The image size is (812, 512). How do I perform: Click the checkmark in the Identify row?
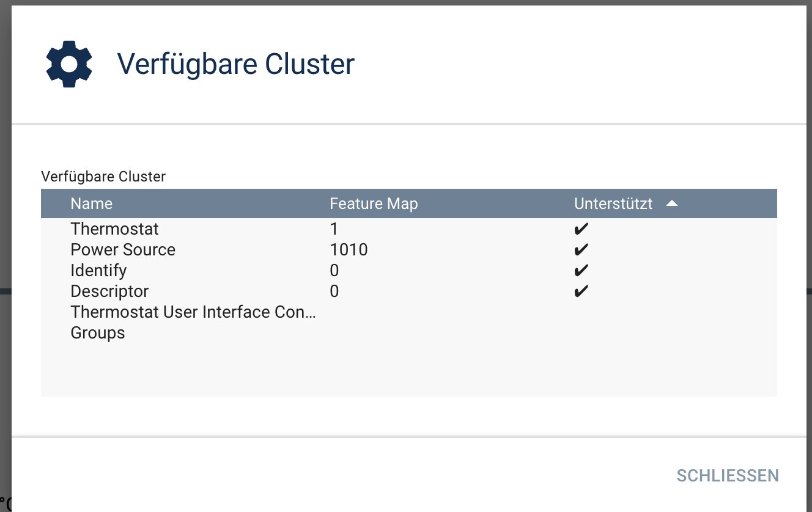tap(581, 271)
